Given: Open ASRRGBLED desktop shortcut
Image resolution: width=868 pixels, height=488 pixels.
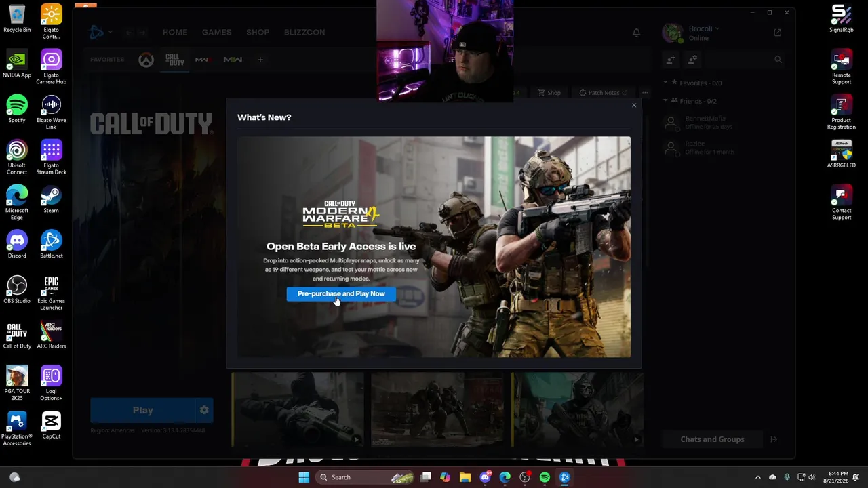Looking at the screenshot, I should (x=842, y=154).
